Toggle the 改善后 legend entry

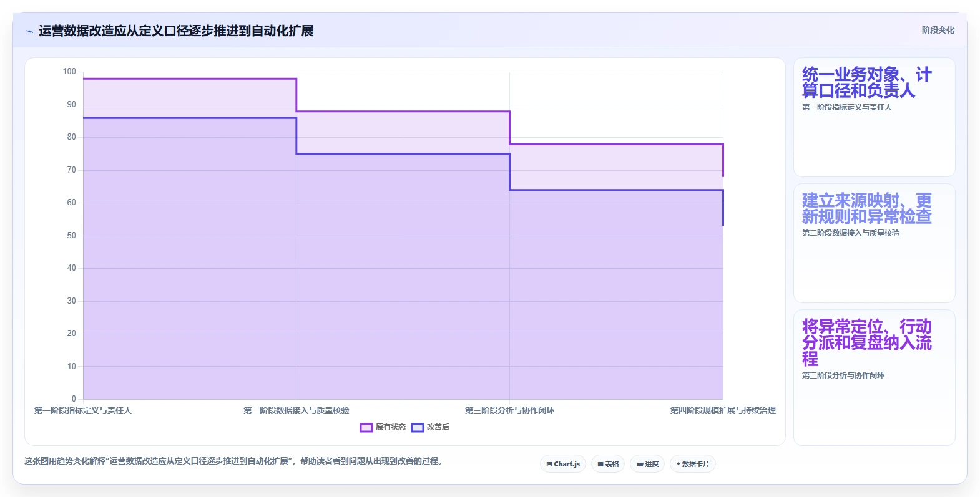coord(430,427)
